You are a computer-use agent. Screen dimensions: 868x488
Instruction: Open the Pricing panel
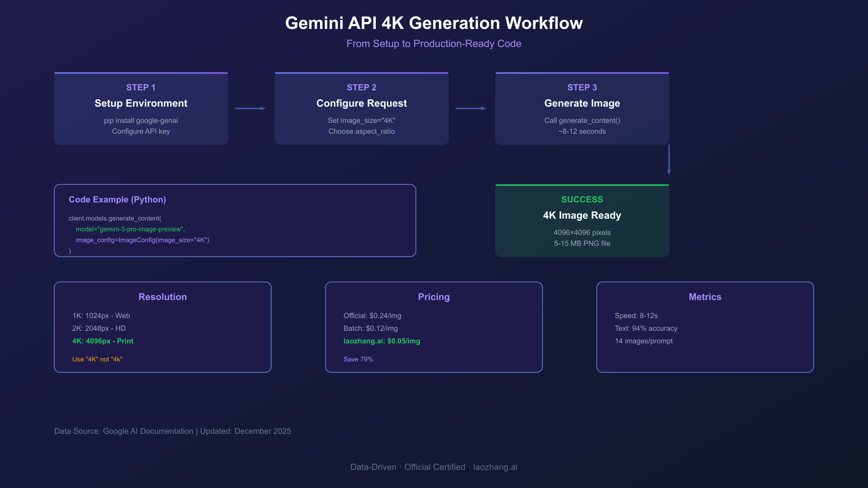(x=434, y=327)
